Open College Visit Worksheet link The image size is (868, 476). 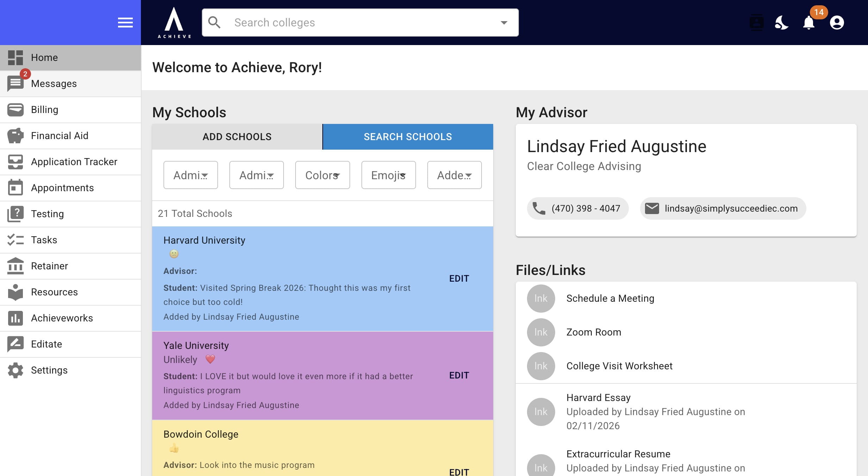619,366
